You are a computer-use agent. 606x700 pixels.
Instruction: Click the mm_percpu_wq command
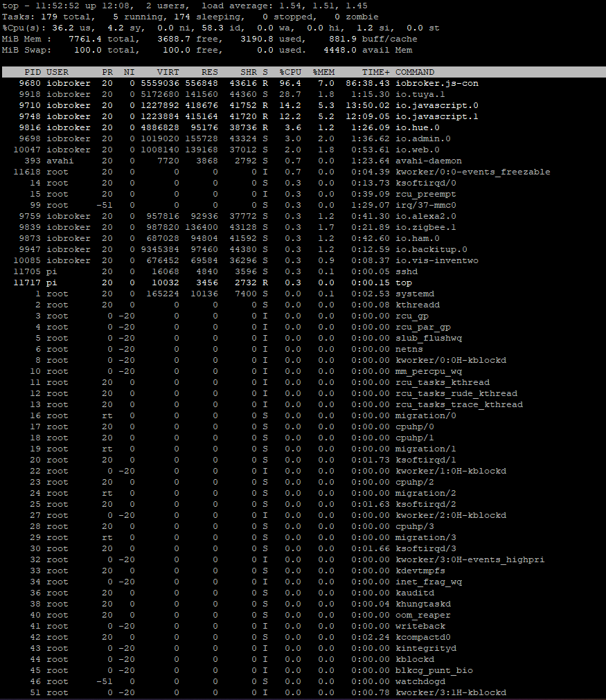click(429, 372)
